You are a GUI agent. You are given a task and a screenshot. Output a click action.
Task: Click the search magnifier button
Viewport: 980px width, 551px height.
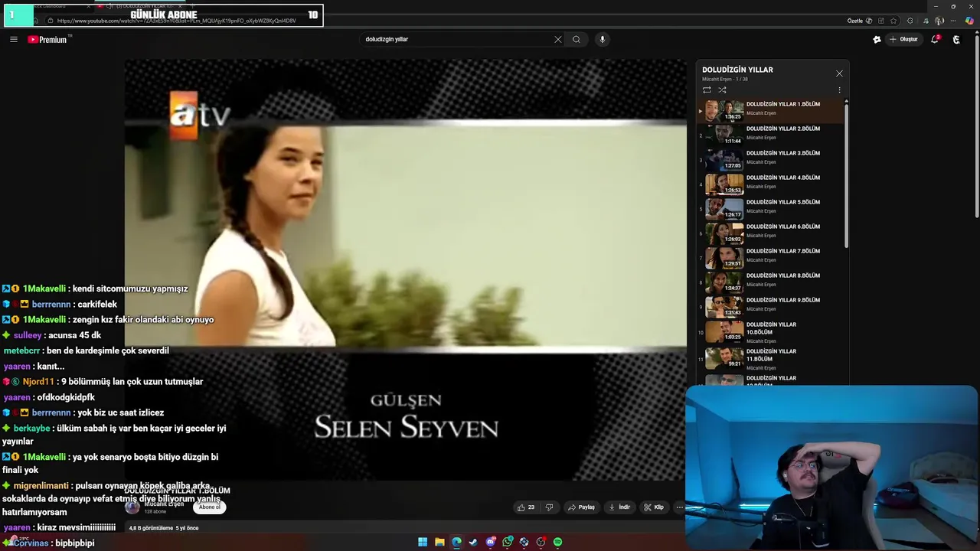point(577,39)
